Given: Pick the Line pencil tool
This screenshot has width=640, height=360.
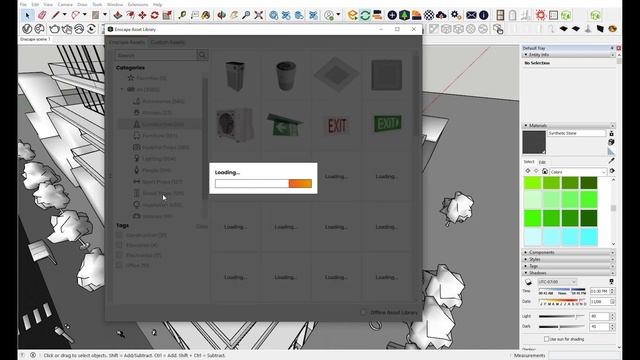Looking at the screenshot, I should click(x=56, y=16).
